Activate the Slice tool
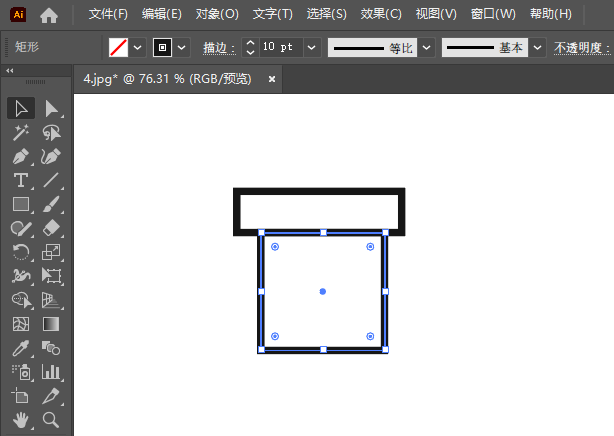This screenshot has width=614, height=436. [51, 396]
